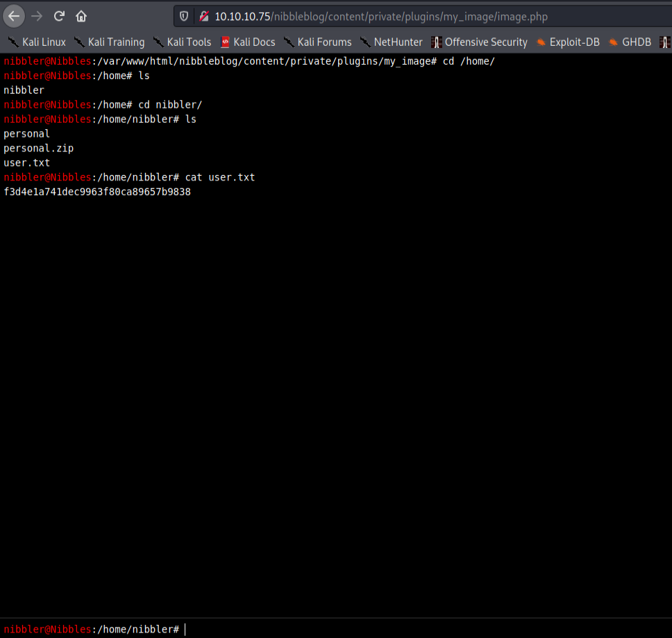Click the Kali Docs red favicon
Viewport: 672px width, 638px height.
(x=224, y=42)
